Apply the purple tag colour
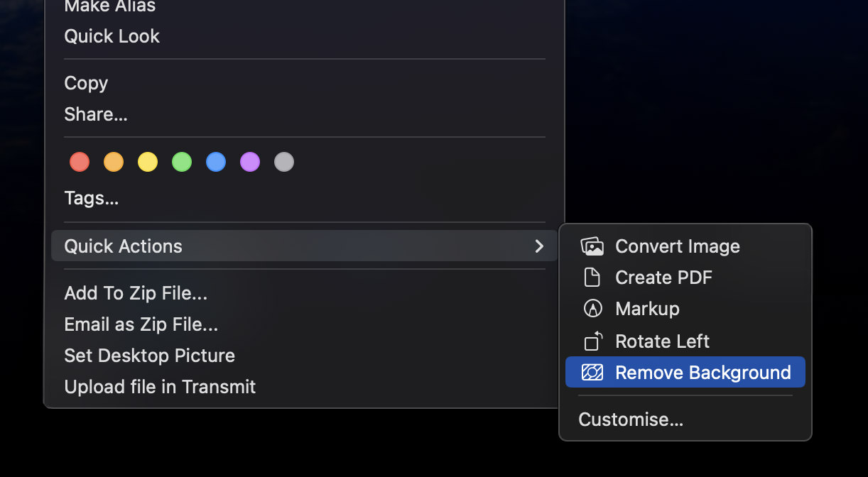868x477 pixels. click(250, 162)
